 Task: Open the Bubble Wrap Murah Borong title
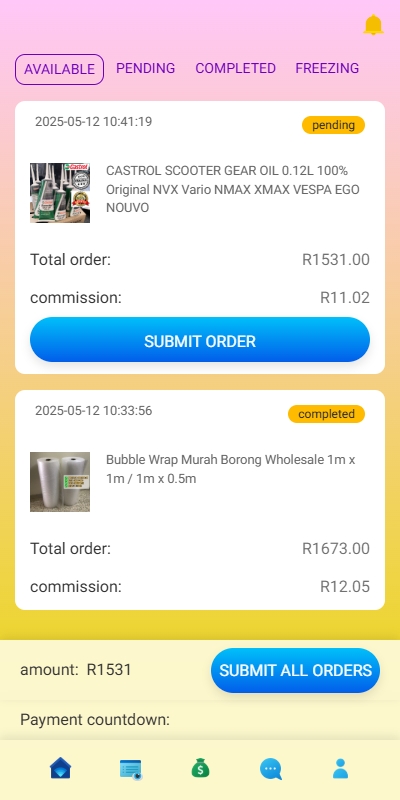pyautogui.click(x=231, y=469)
